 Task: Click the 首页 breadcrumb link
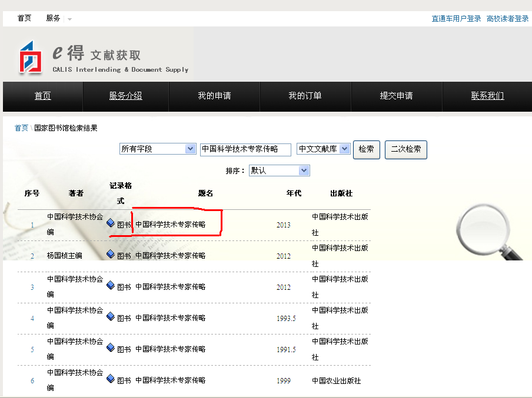pos(21,128)
